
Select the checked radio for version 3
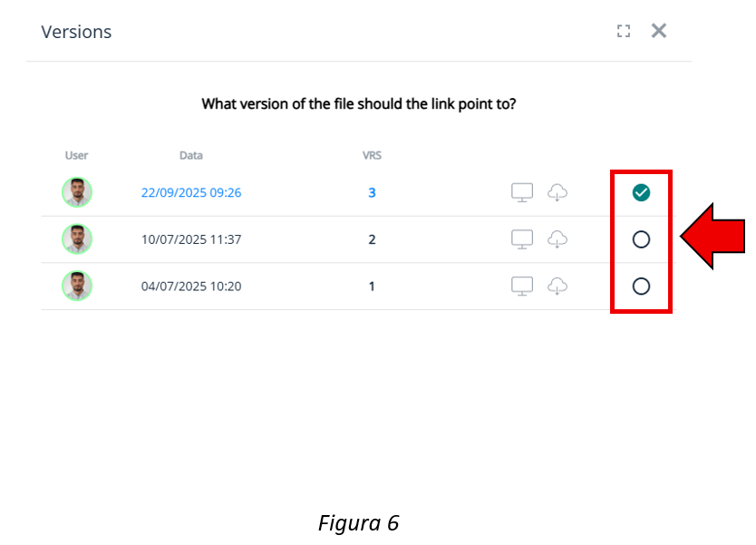pos(641,192)
